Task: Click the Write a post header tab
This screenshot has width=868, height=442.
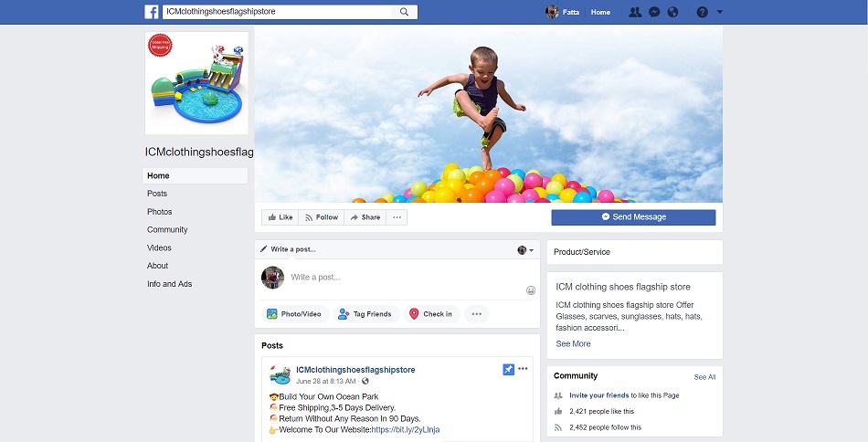Action: [288, 249]
